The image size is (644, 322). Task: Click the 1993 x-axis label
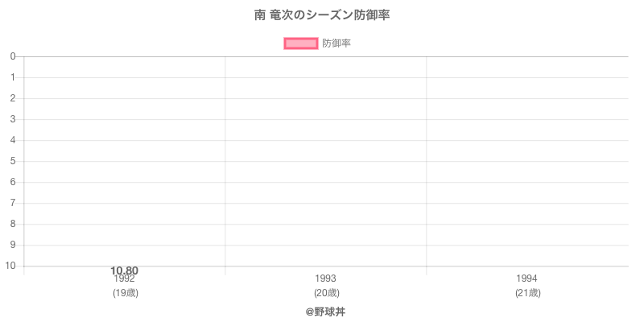[326, 279]
